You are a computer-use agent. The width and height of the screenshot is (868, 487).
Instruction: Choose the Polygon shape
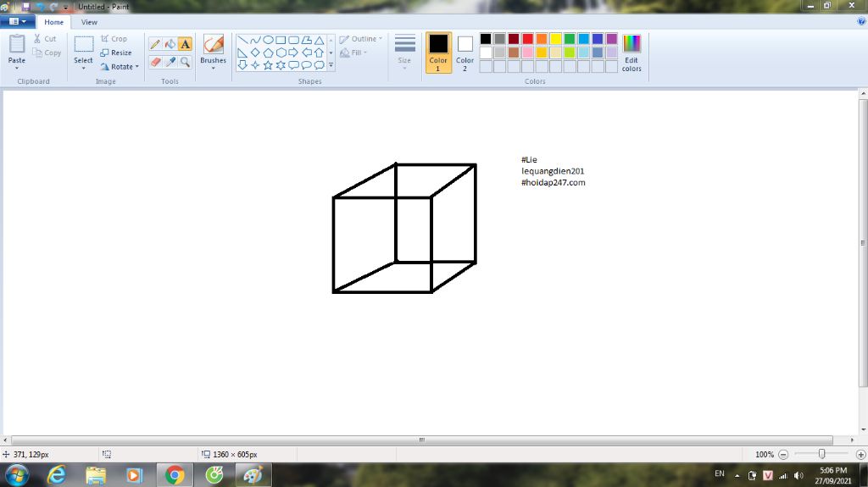point(306,40)
